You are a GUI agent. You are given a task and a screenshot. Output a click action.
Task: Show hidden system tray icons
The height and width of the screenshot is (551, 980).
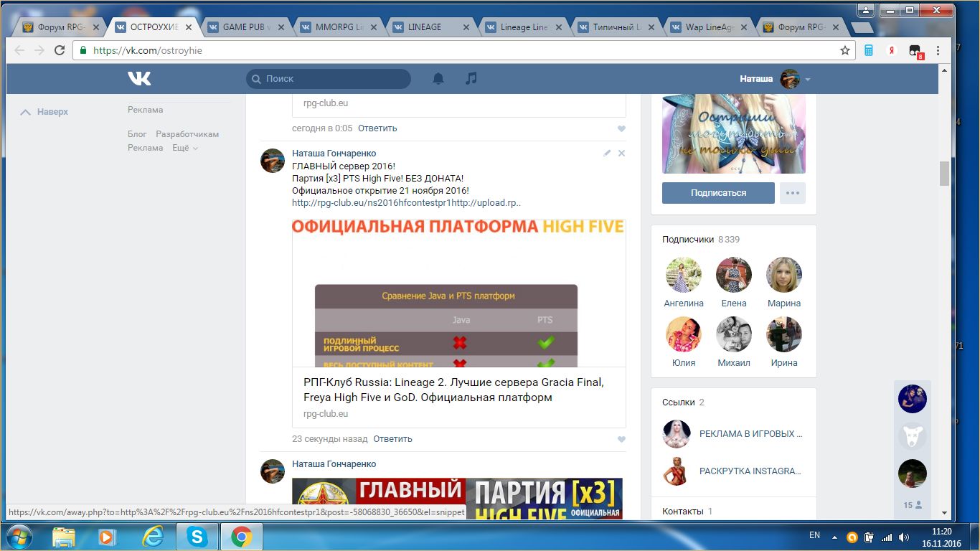[834, 537]
